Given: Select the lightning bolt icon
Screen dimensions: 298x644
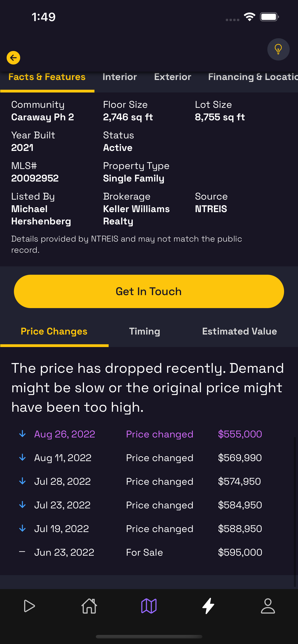Looking at the screenshot, I should [x=208, y=606].
